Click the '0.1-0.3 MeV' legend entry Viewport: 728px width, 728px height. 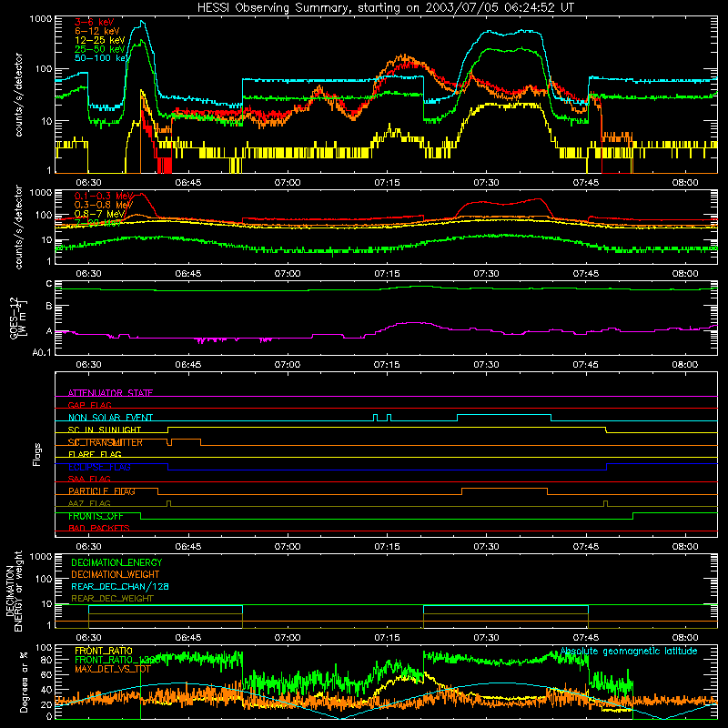[104, 196]
